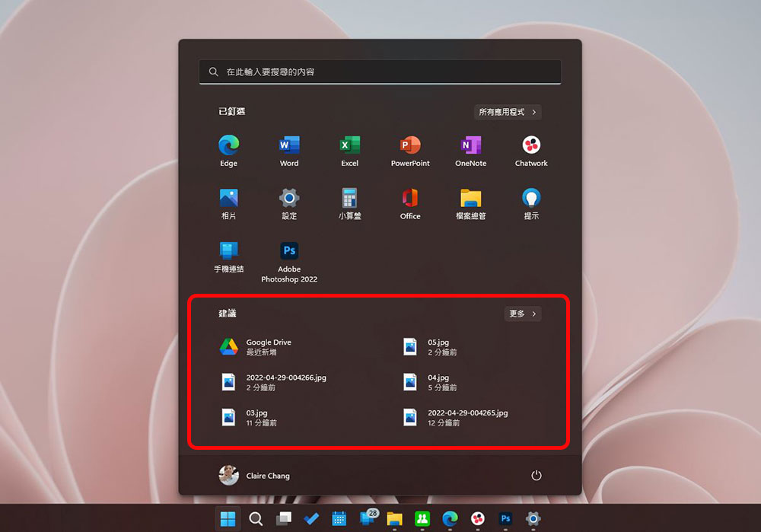Open the OneNote app icon
Viewport: 761px width, 532px height.
coord(471,151)
